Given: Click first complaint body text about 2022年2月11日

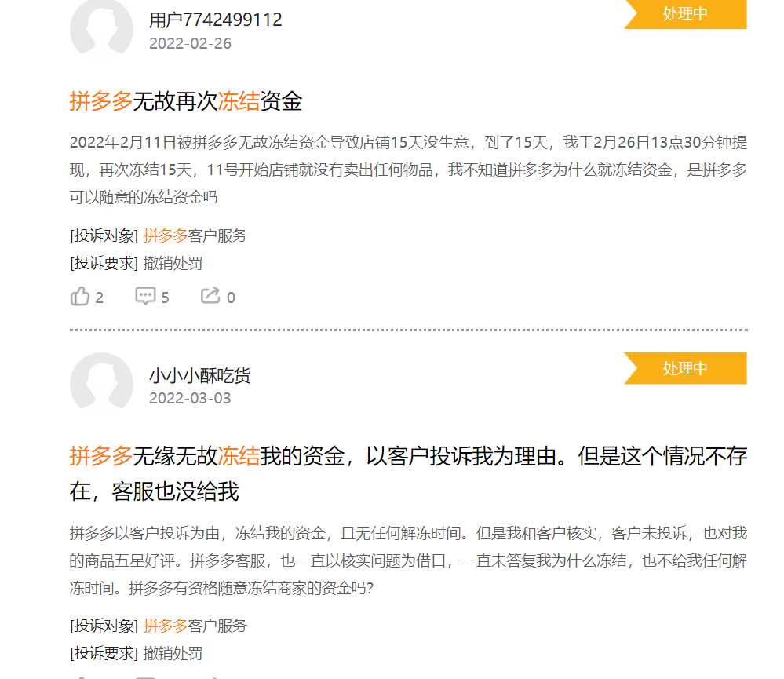Looking at the screenshot, I should point(408,170).
